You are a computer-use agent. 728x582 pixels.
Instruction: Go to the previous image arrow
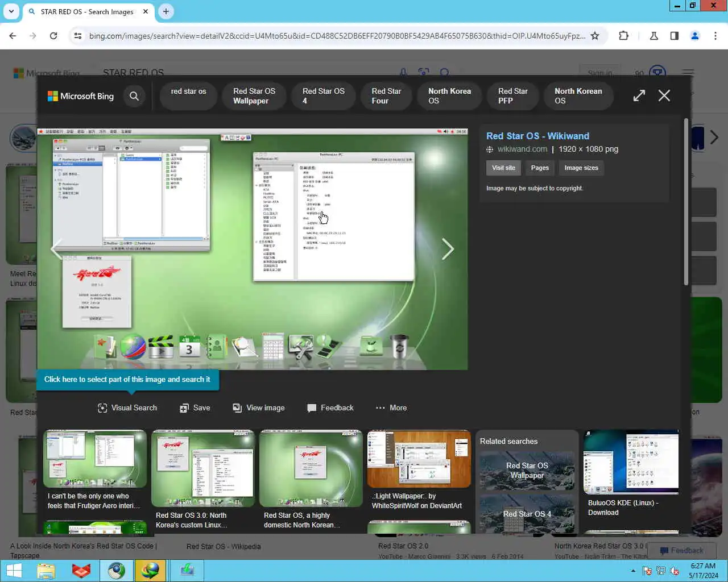pyautogui.click(x=56, y=249)
